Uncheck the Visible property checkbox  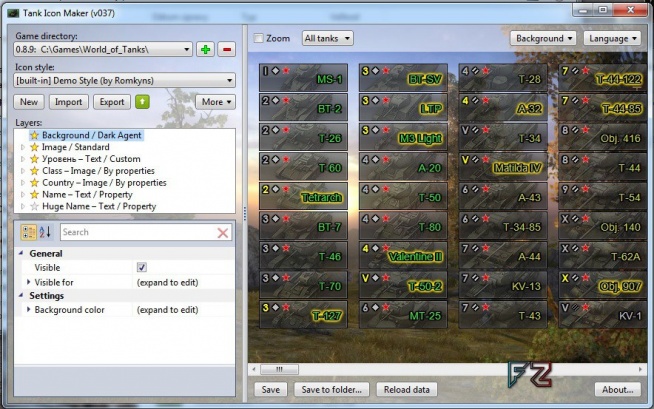point(141,267)
